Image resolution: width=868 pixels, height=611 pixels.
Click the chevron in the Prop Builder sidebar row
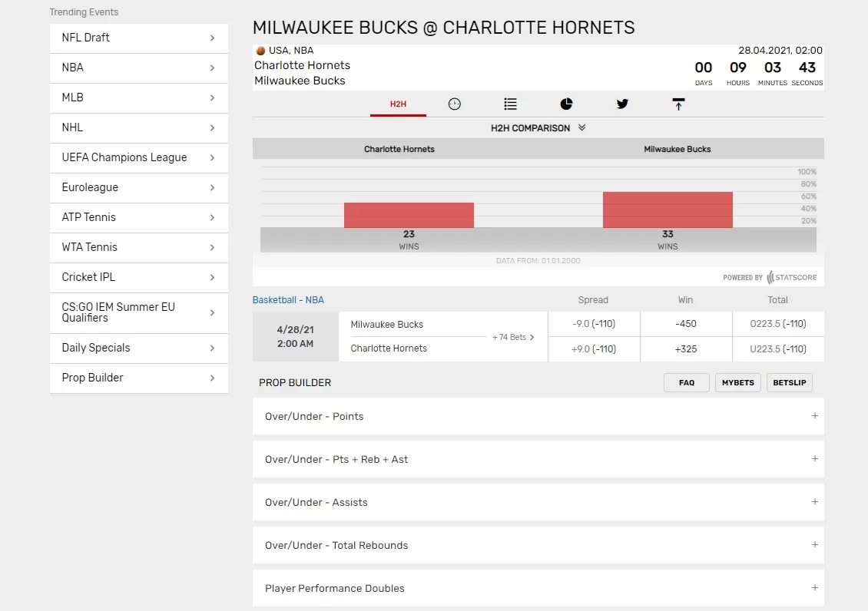point(212,378)
